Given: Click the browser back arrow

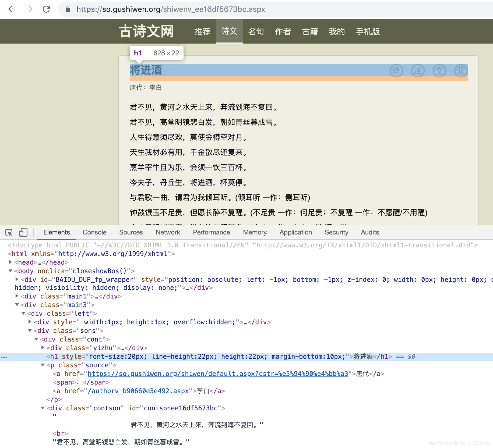Looking at the screenshot, I should click(x=12, y=9).
